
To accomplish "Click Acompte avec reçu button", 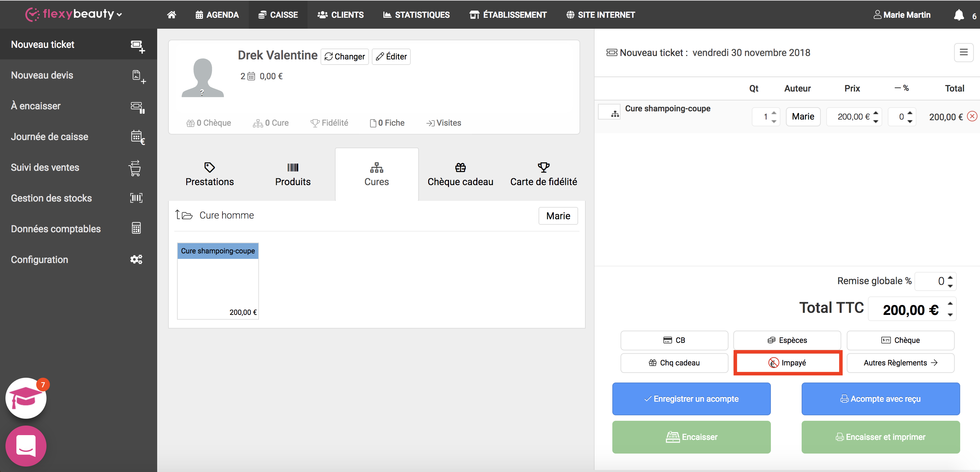I will [881, 399].
